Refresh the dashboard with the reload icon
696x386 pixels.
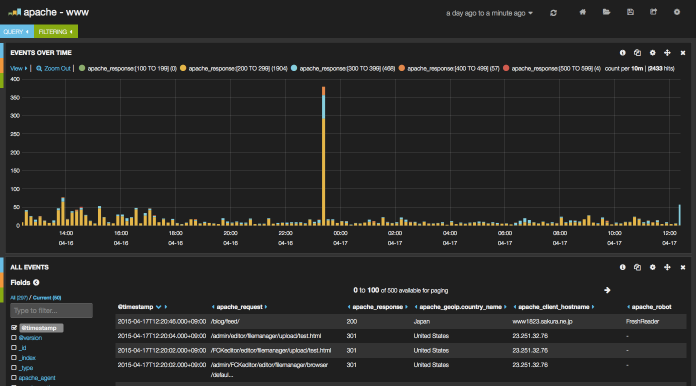pos(553,13)
